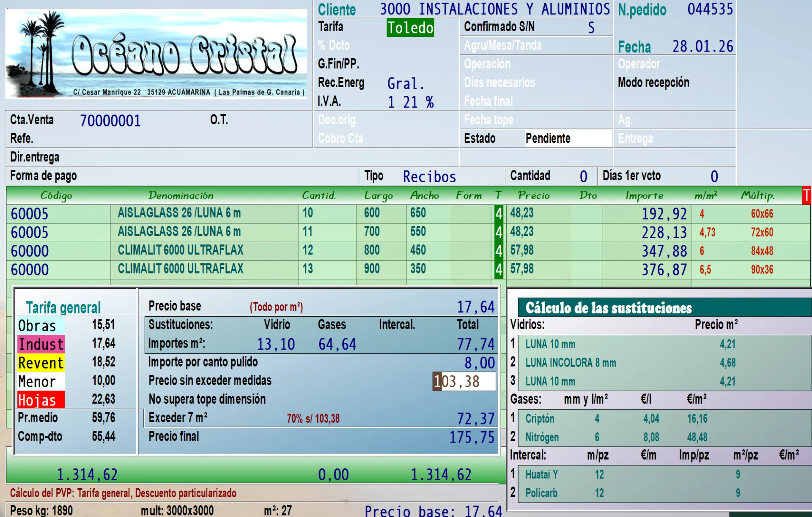Select order code 60005 with cantidad 11
812x517 pixels.
(30, 233)
